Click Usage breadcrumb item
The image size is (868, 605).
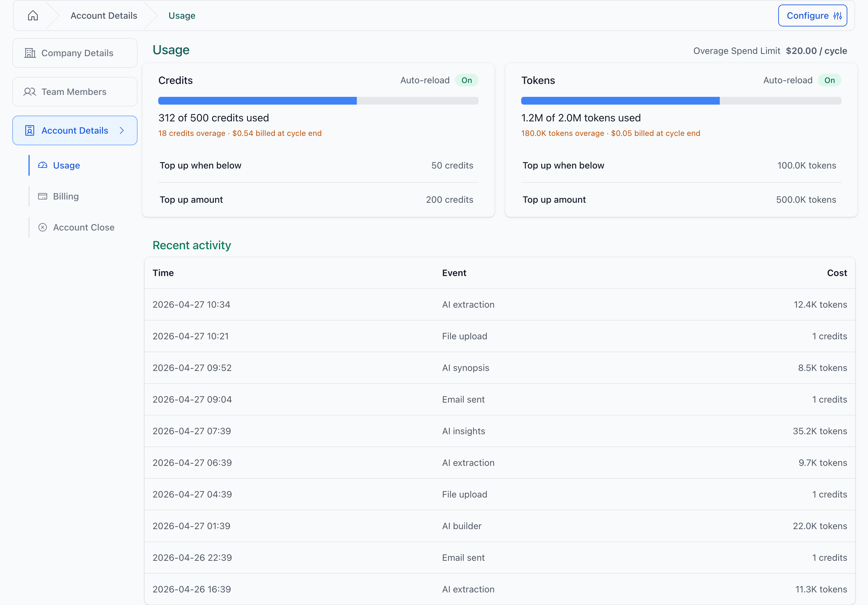182,15
